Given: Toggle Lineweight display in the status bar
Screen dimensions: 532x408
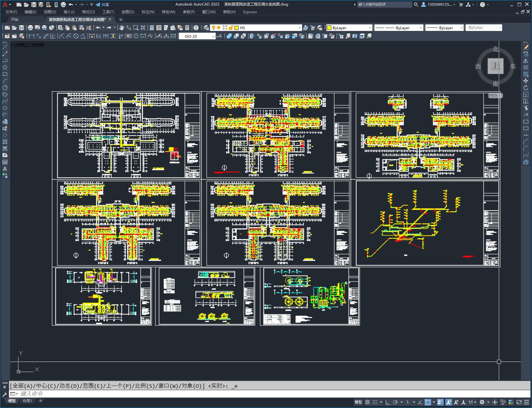Looking at the screenshot, I should [440, 402].
